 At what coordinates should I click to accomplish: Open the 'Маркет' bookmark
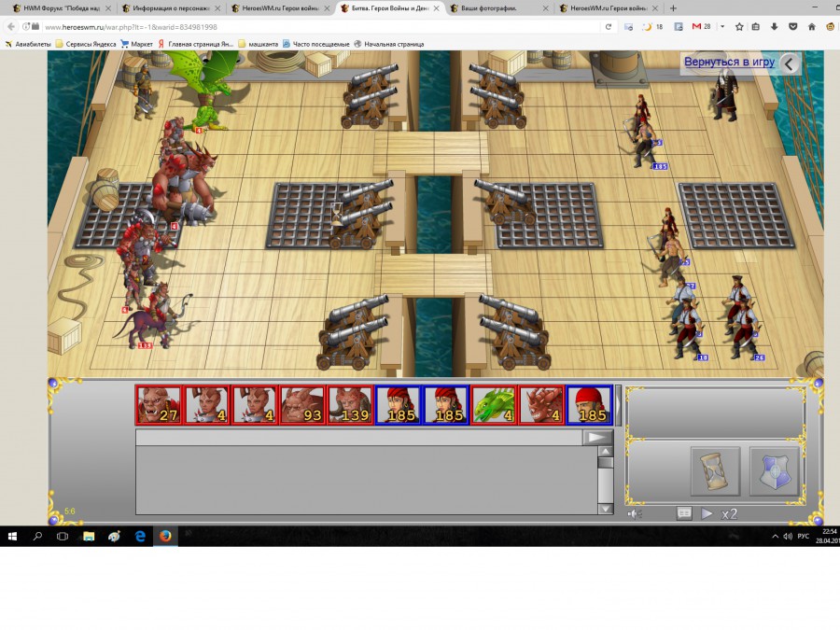click(x=137, y=44)
